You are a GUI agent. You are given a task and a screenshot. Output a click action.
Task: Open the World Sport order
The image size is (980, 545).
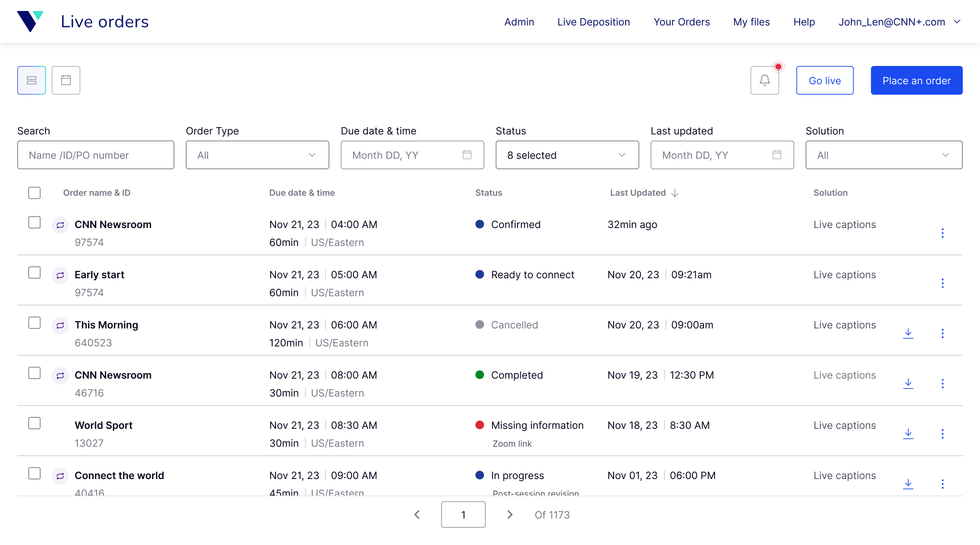103,425
